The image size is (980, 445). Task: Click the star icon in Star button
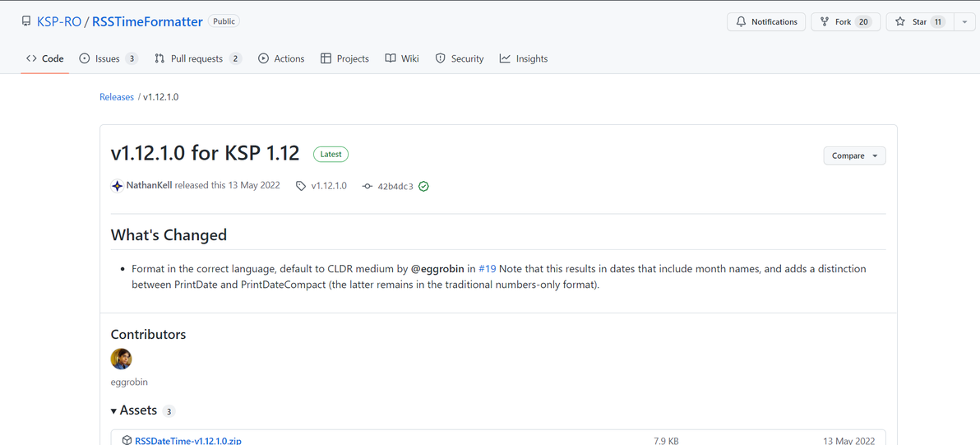pyautogui.click(x=900, y=22)
